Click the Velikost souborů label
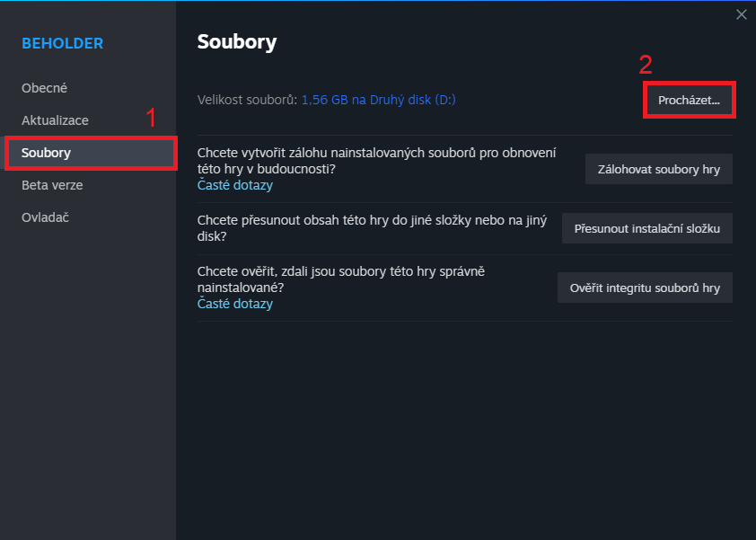This screenshot has height=540, width=756. tap(247, 100)
